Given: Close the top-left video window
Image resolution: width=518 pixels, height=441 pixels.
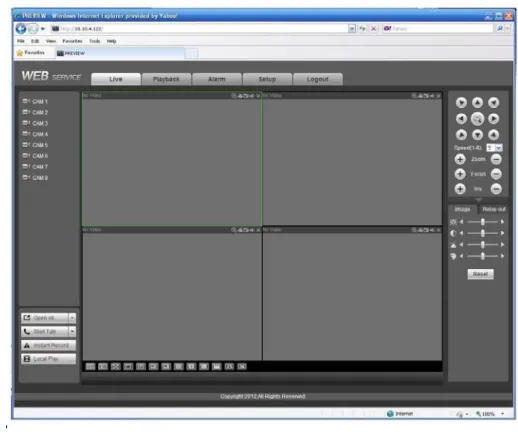Looking at the screenshot, I should click(258, 96).
